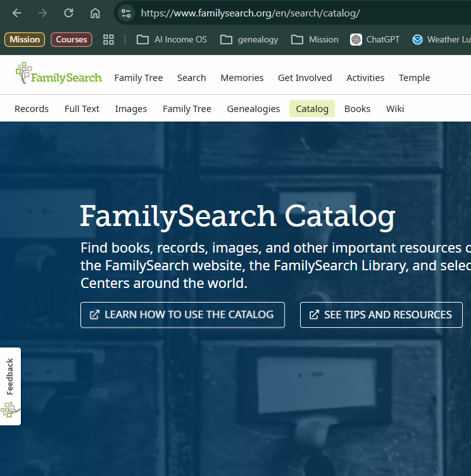Switch to the Books tab
The height and width of the screenshot is (476, 471).
(357, 109)
